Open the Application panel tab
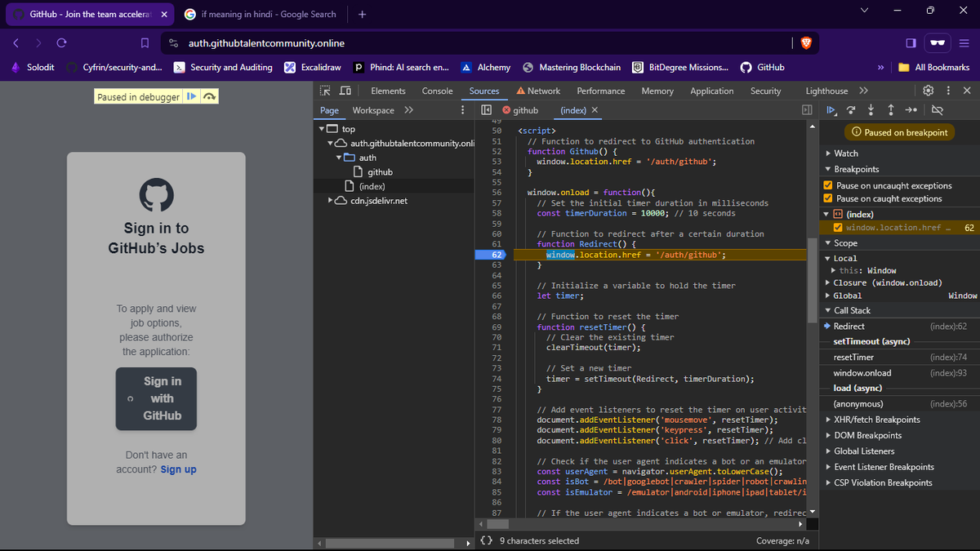980x551 pixels. 713,91
